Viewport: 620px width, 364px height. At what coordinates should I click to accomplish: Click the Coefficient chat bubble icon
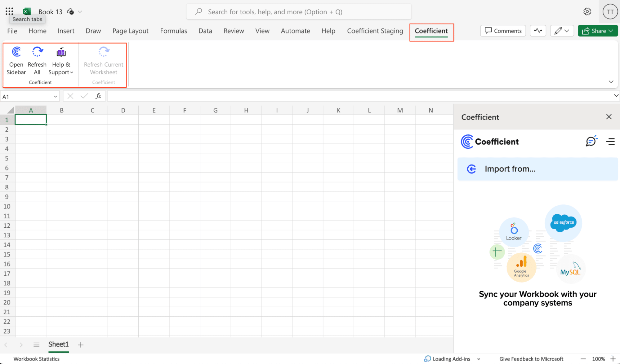pos(591,141)
